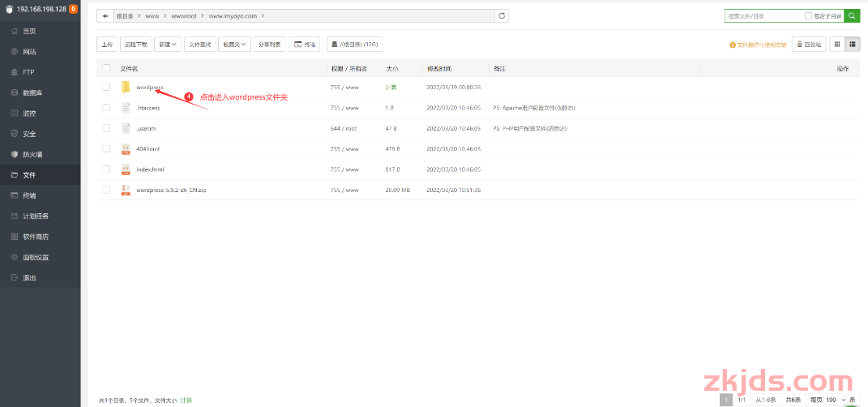
Task: Click the 192.168.198.128 panel title
Action: (41, 9)
